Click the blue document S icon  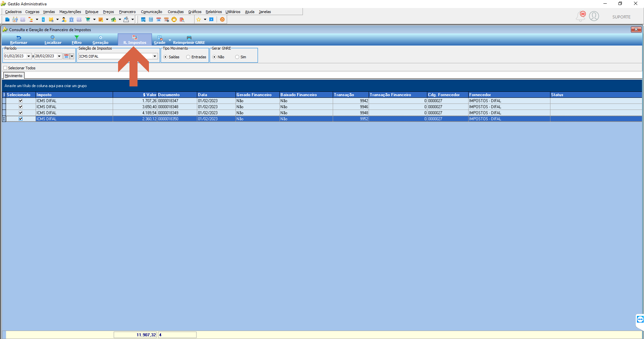(43, 19)
